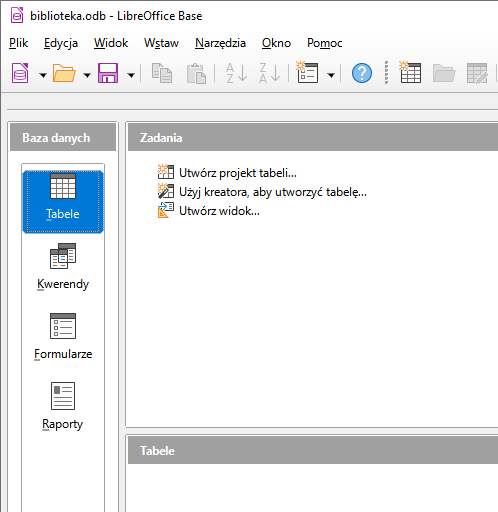Click the New Database icon in toolbar
The image size is (498, 512).
pyautogui.click(x=20, y=73)
